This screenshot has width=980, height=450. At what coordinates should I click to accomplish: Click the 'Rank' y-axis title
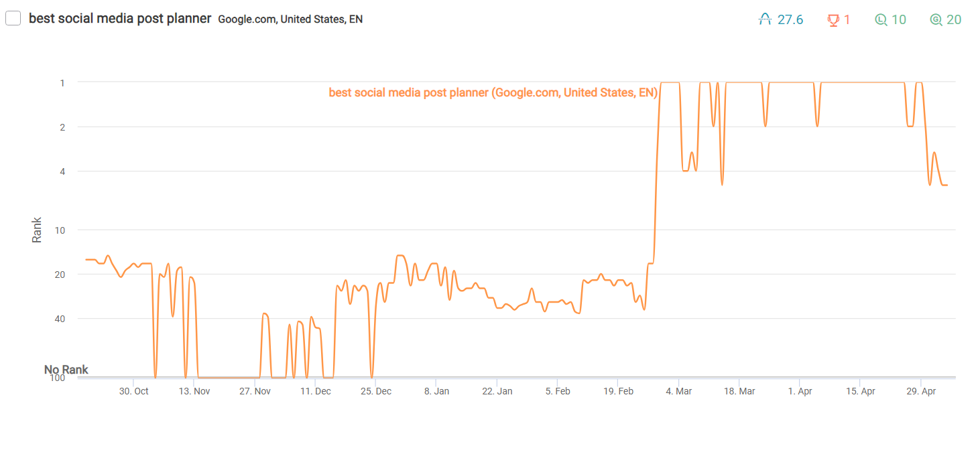pyautogui.click(x=37, y=230)
